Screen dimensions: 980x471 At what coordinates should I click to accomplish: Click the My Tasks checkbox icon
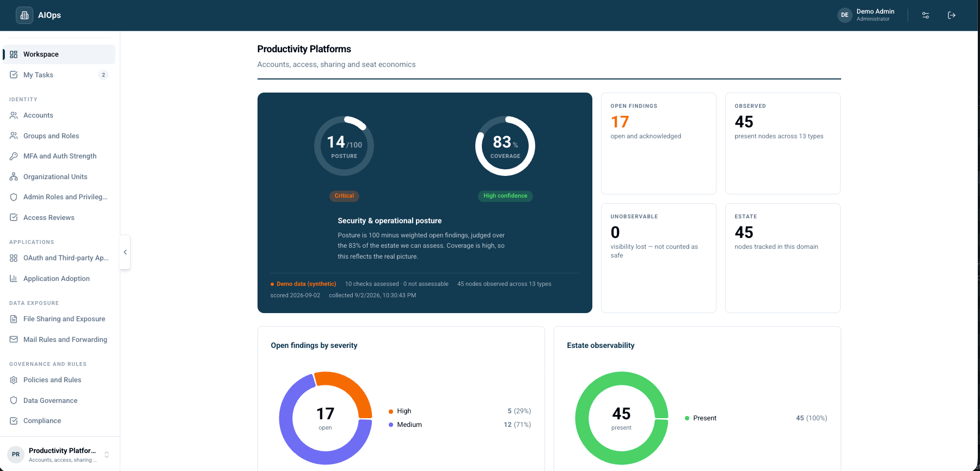[14, 75]
